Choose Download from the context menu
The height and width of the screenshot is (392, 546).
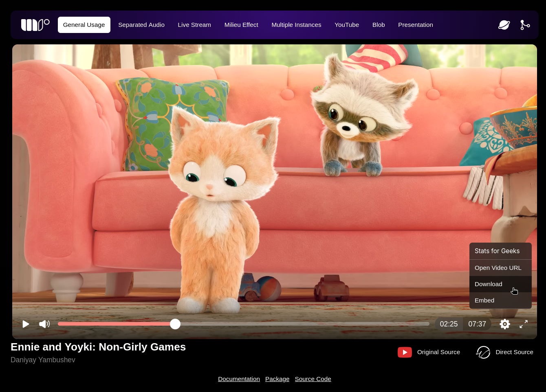489,284
